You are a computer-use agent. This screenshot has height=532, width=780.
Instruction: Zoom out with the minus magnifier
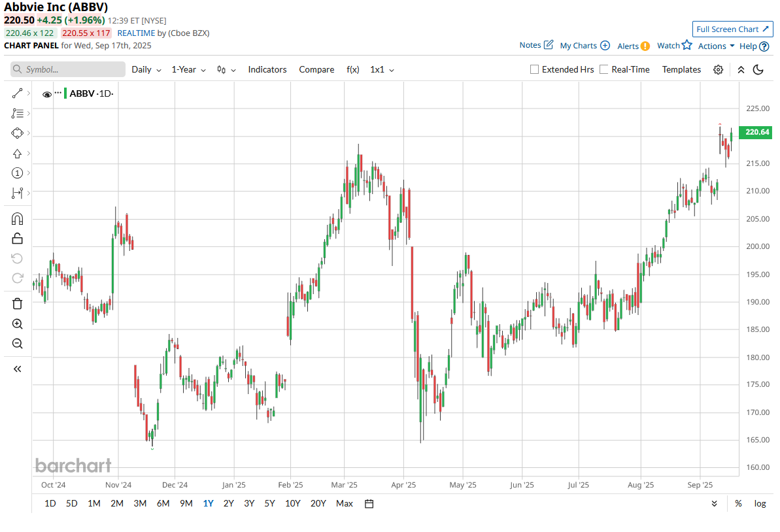click(18, 344)
